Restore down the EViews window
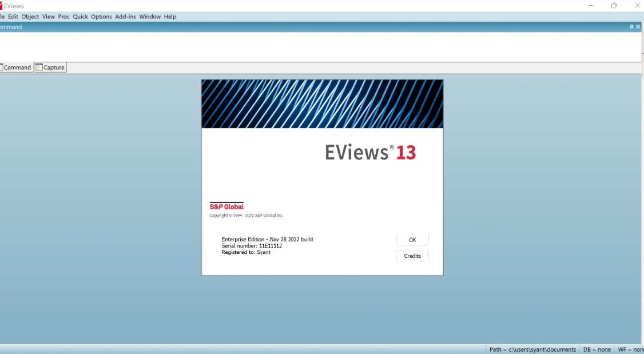 [614, 6]
